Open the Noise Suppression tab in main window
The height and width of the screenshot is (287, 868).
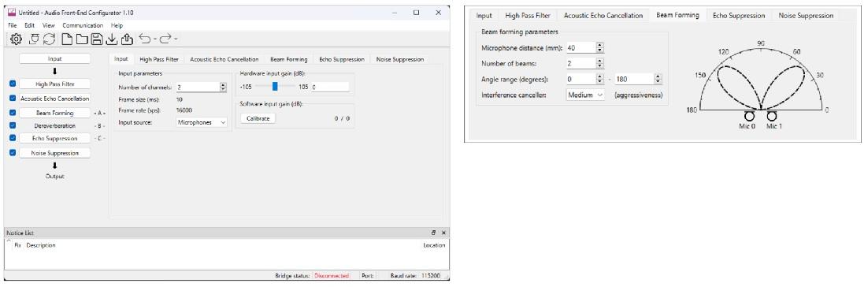pos(399,59)
